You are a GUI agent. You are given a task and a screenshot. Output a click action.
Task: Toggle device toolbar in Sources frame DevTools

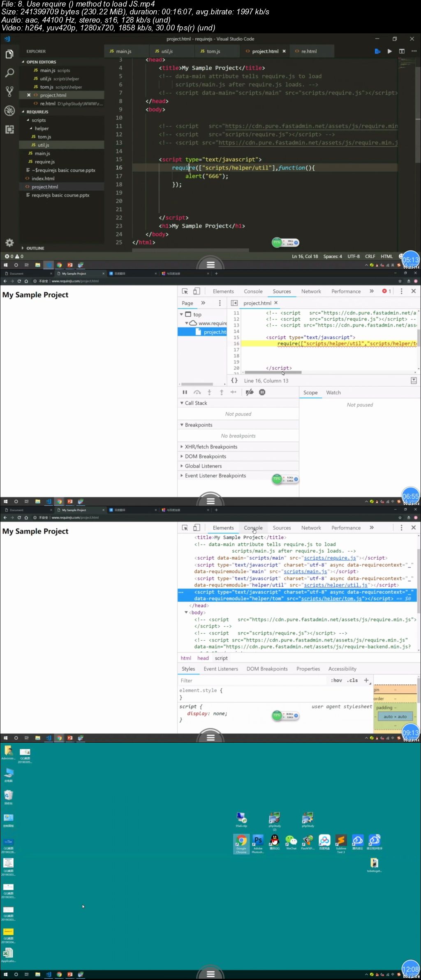(197, 291)
